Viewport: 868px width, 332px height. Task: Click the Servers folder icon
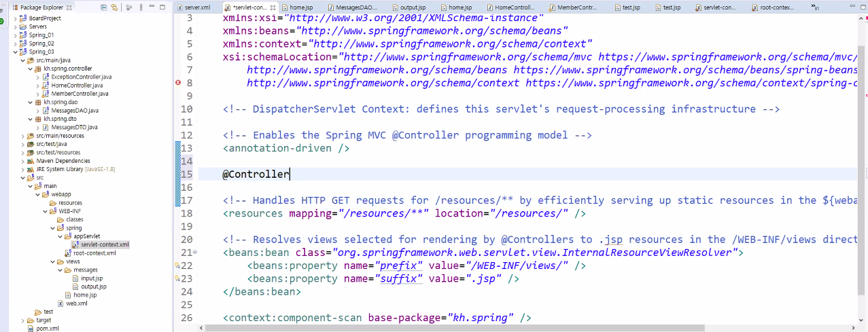tap(24, 26)
